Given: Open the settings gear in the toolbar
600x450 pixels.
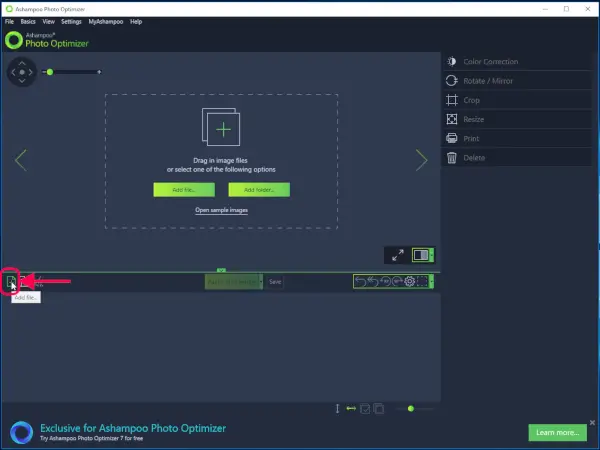Looking at the screenshot, I should 410,282.
